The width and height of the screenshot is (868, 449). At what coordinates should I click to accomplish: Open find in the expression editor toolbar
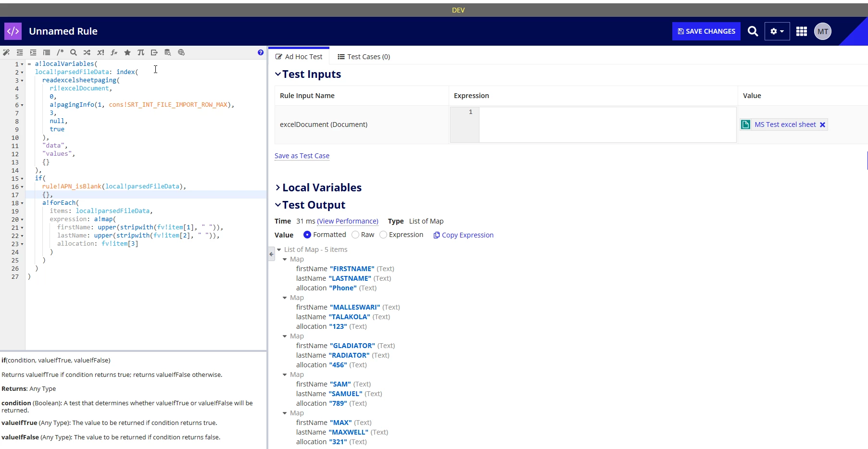(x=74, y=52)
